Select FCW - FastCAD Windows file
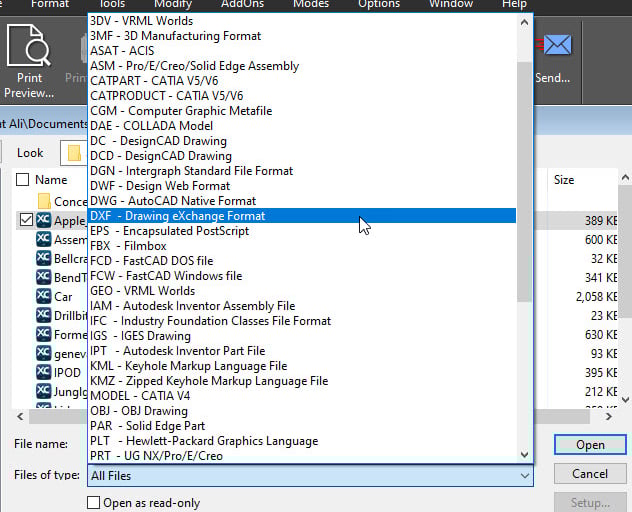Screen dimensions: 632x512 [302, 276]
